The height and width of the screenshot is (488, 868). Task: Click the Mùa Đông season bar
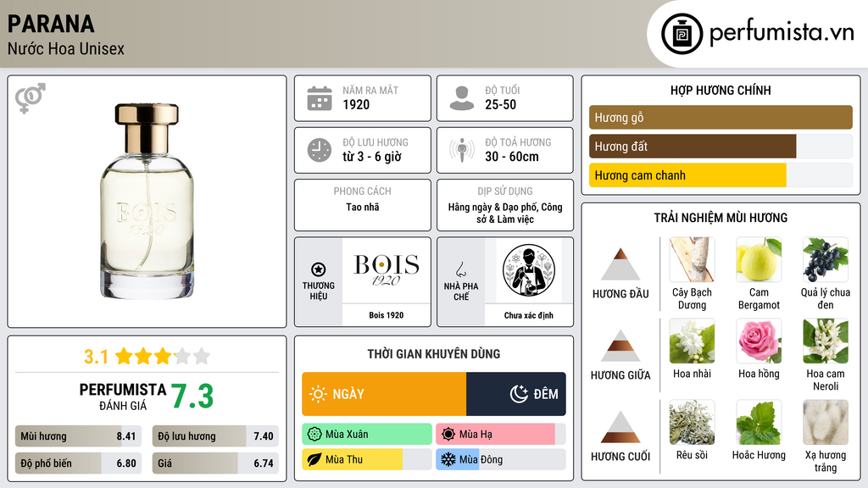[x=501, y=459]
